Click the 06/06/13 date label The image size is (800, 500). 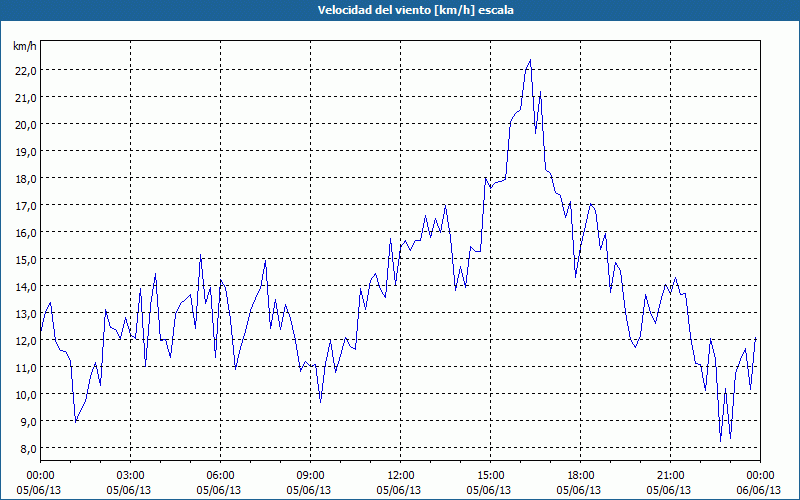(759, 490)
